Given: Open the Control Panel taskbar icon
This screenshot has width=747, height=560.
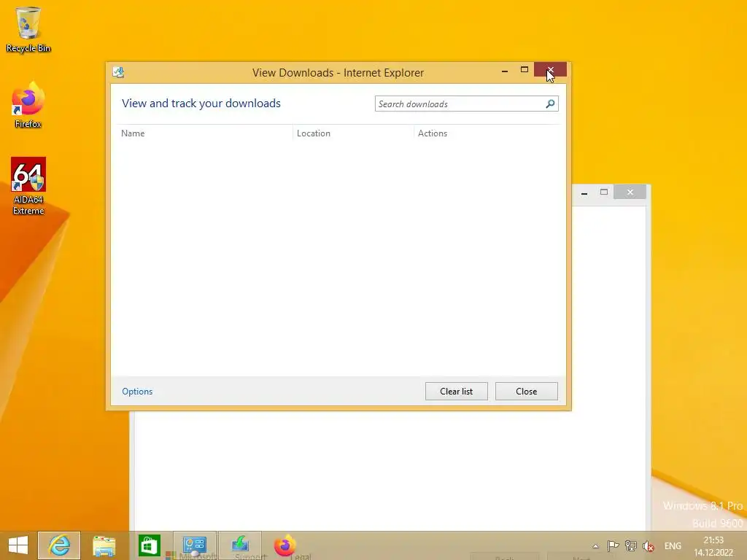Looking at the screenshot, I should click(194, 545).
